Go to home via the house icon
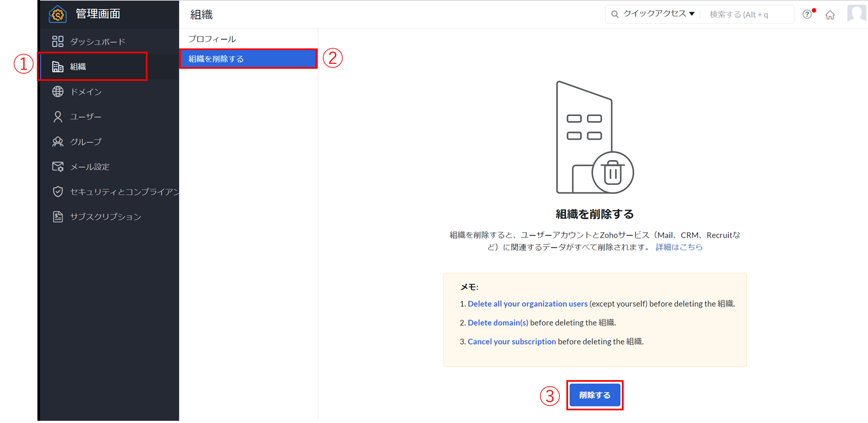The image size is (868, 423). [x=830, y=15]
